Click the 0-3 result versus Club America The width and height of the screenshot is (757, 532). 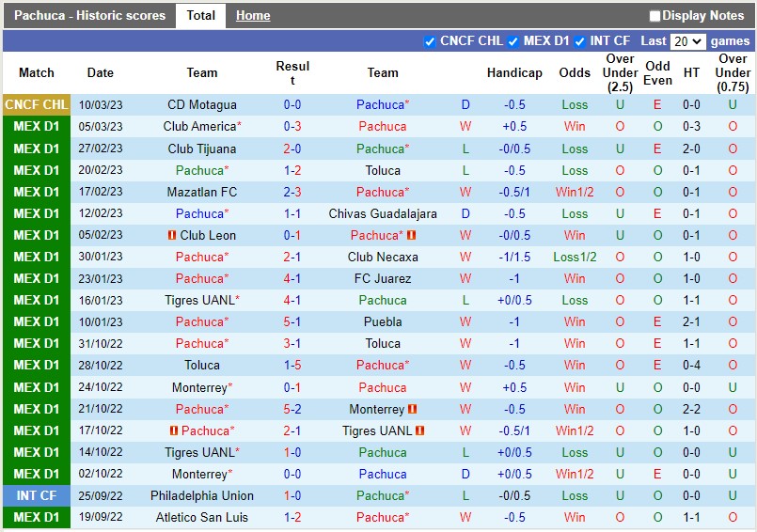(x=292, y=127)
